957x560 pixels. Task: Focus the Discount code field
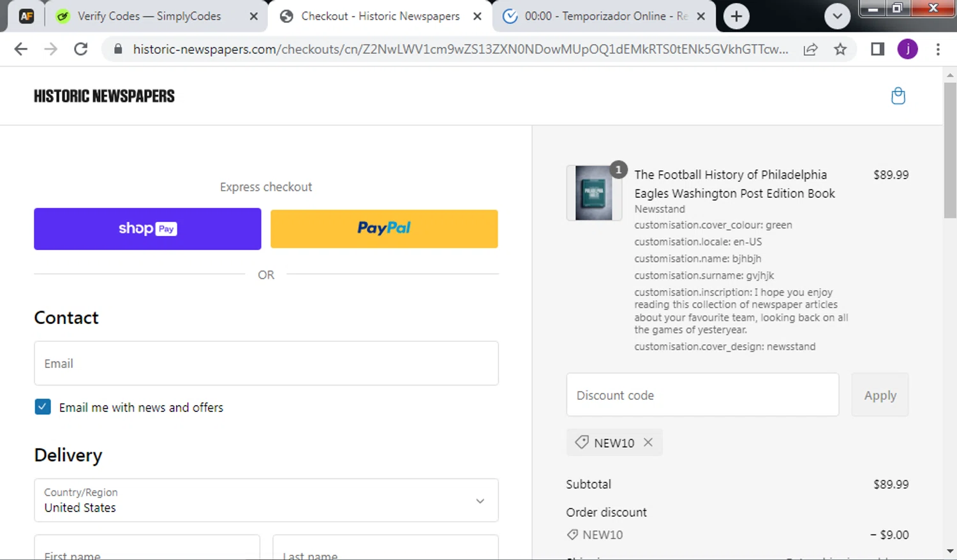[702, 395]
